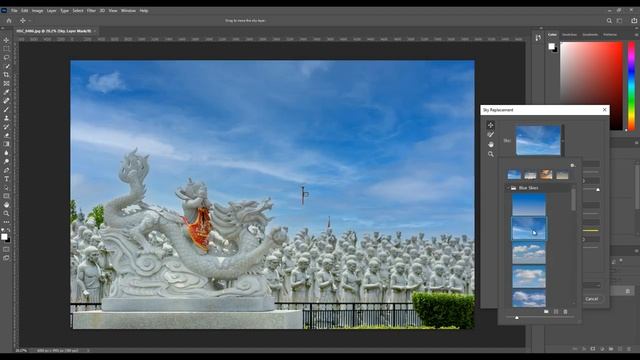The width and height of the screenshot is (640, 360).
Task: Toggle Quick Mask mode
Action: coord(6,249)
